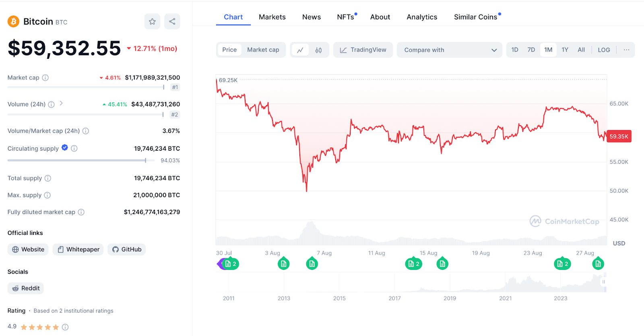
Task: Select 1D time range
Action: [x=515, y=50]
